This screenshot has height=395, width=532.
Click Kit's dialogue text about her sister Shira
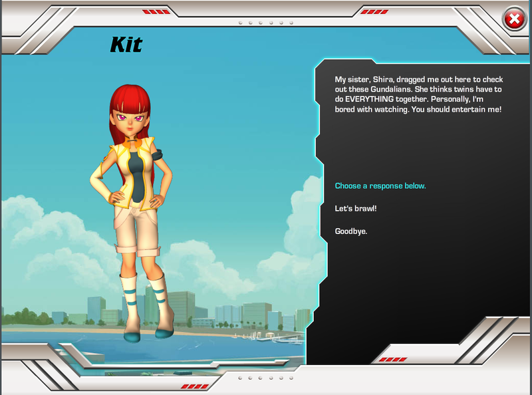click(418, 93)
